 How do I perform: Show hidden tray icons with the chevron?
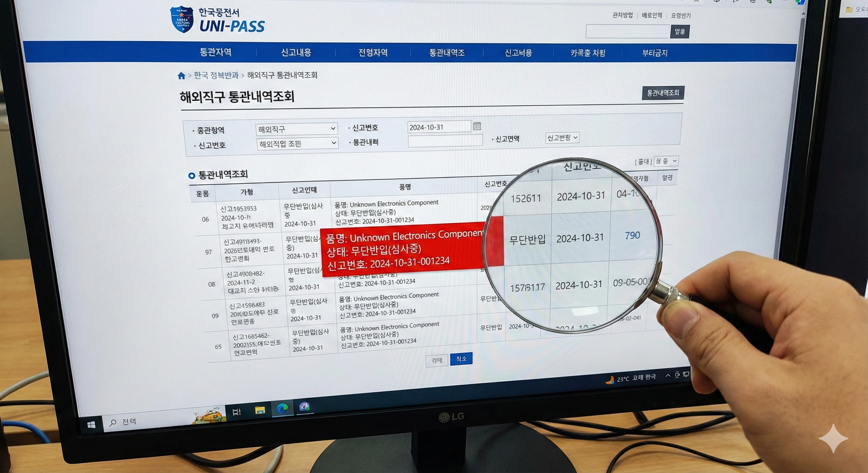[x=668, y=375]
